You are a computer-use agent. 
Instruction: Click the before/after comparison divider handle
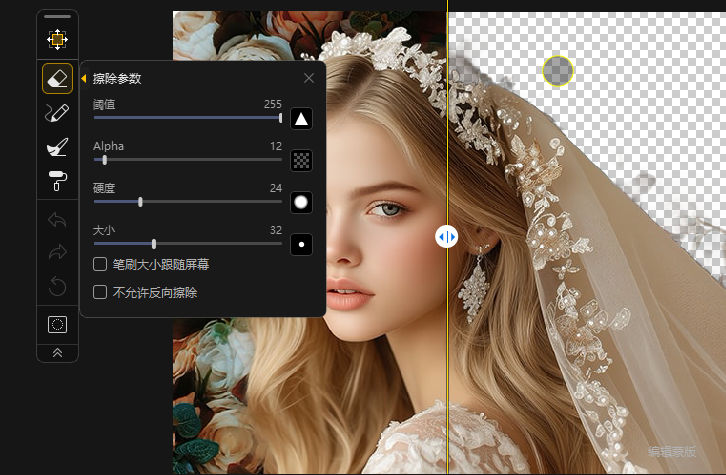coord(447,236)
